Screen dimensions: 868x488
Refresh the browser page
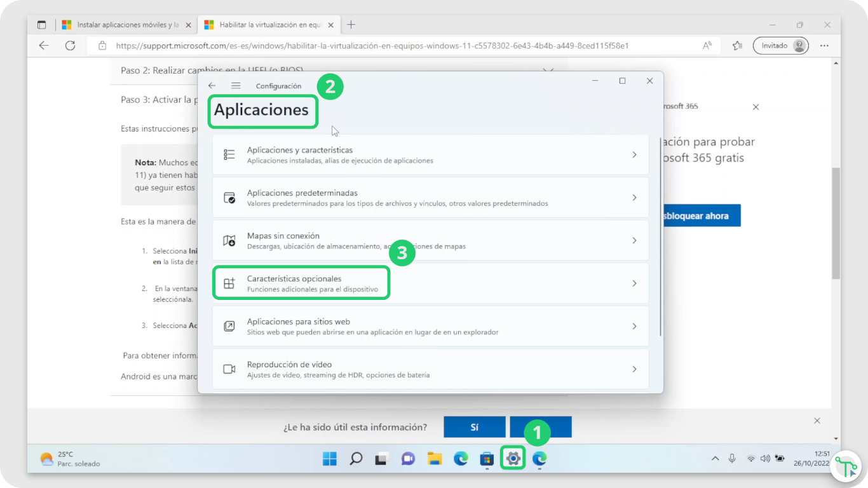[x=71, y=46]
